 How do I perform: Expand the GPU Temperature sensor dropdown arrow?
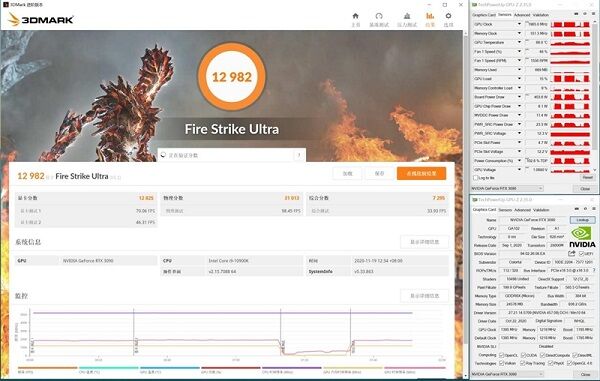(x=519, y=42)
